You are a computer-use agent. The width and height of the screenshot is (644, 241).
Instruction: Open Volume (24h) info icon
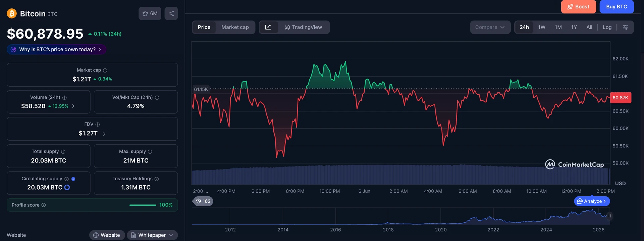coord(64,97)
